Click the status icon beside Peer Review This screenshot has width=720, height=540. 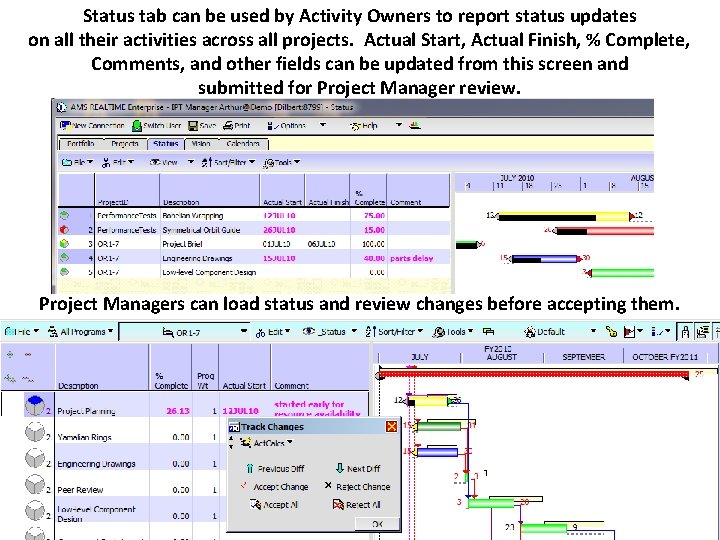(35, 484)
